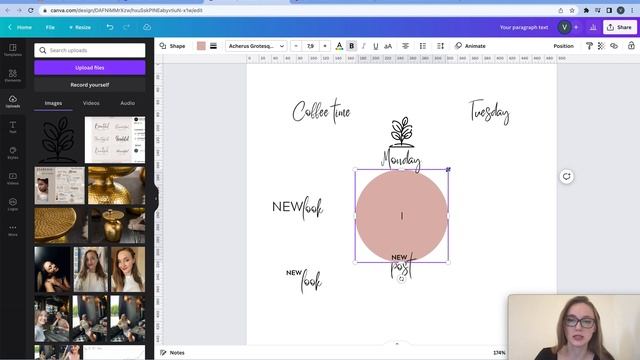Open the Position panel

(563, 46)
